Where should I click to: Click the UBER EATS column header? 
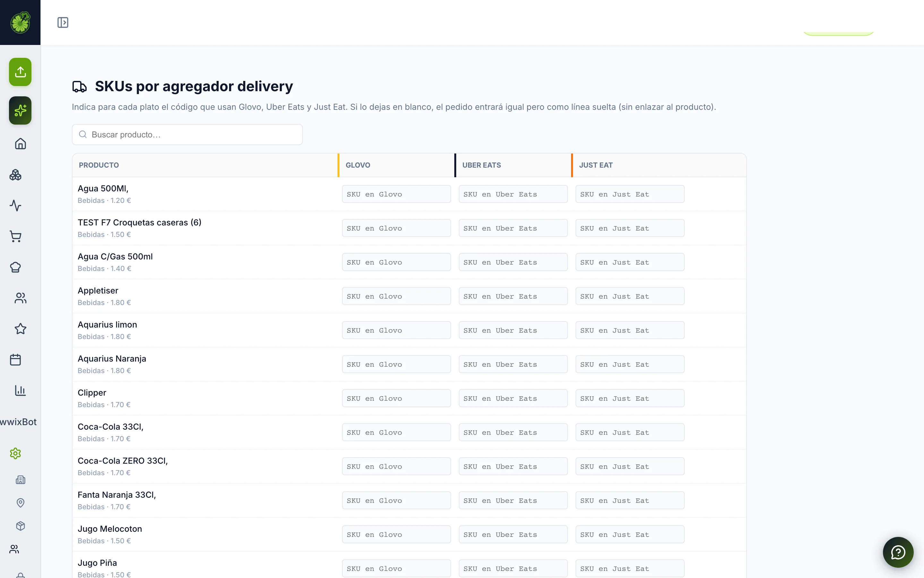[x=482, y=165]
